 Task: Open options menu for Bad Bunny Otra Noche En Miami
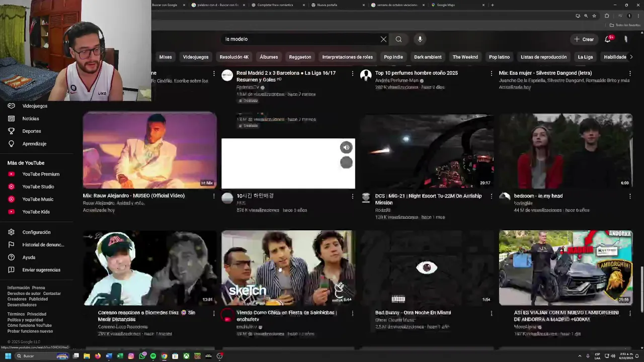491,313
